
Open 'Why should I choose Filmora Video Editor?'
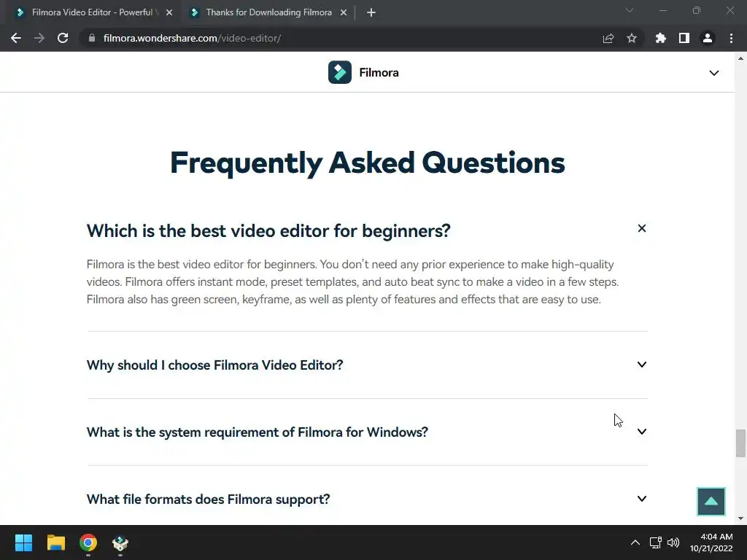tap(215, 365)
